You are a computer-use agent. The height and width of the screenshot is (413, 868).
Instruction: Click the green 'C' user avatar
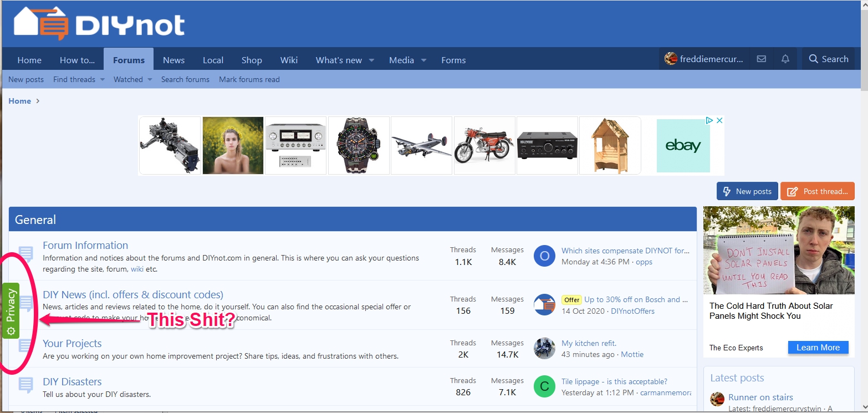[544, 386]
